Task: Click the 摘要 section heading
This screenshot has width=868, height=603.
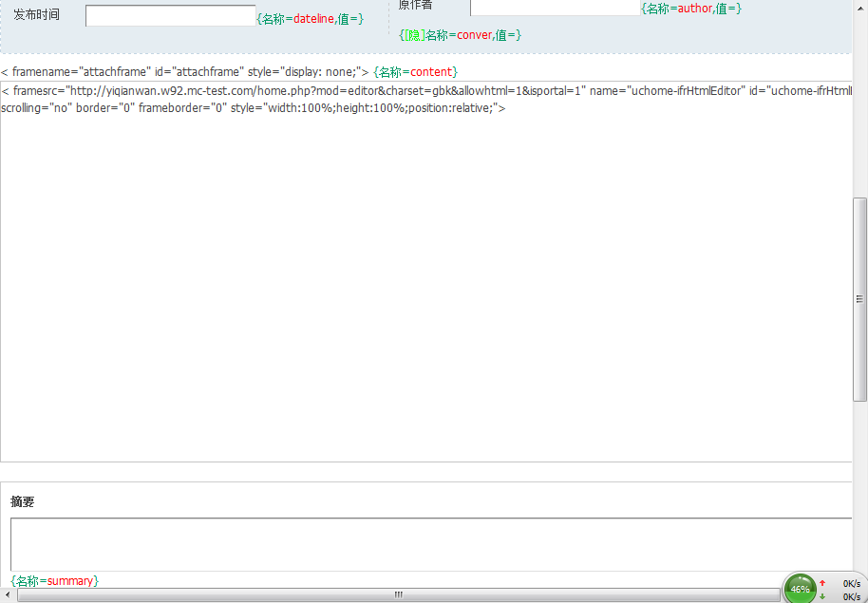Action: [x=23, y=501]
